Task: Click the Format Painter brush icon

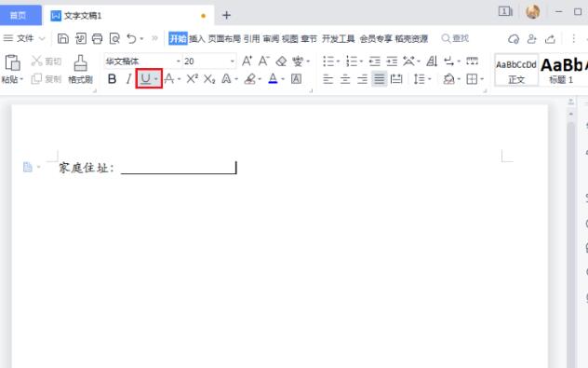Action: point(80,63)
